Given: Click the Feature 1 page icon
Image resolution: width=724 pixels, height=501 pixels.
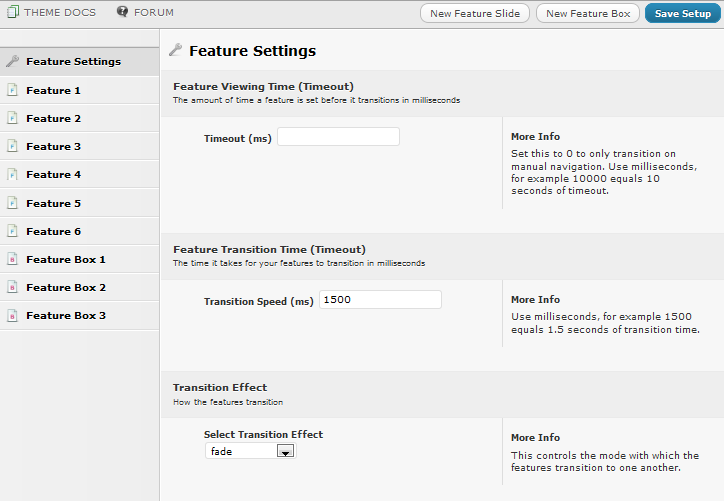Looking at the screenshot, I should (x=12, y=90).
